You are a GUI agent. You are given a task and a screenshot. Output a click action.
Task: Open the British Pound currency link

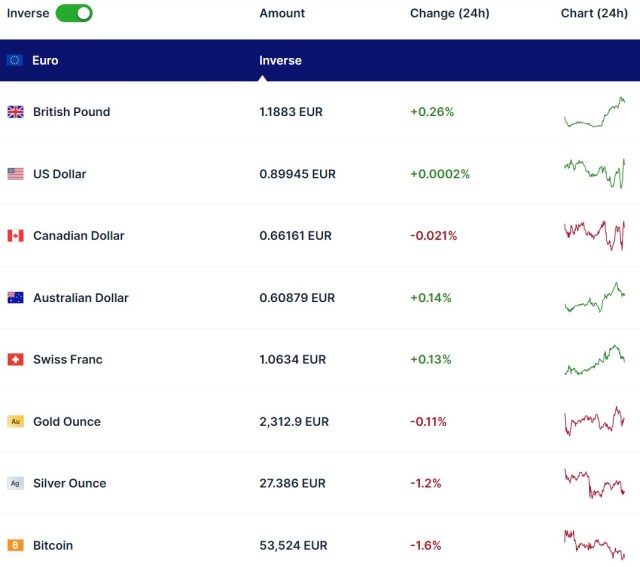71,112
